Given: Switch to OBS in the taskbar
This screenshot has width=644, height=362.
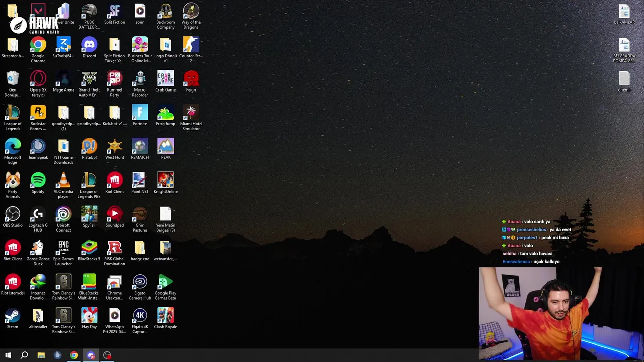Looking at the screenshot, I should point(107,355).
